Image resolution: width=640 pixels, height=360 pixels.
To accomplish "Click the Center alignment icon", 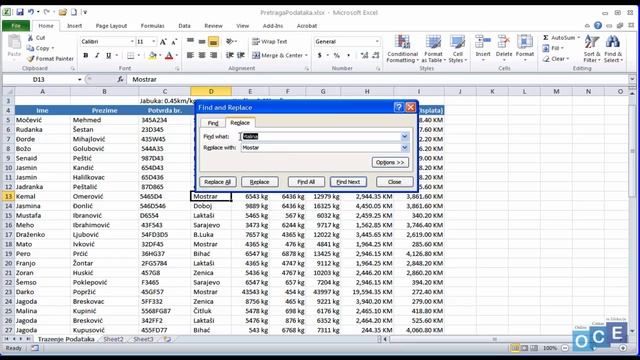I will coord(202,56).
